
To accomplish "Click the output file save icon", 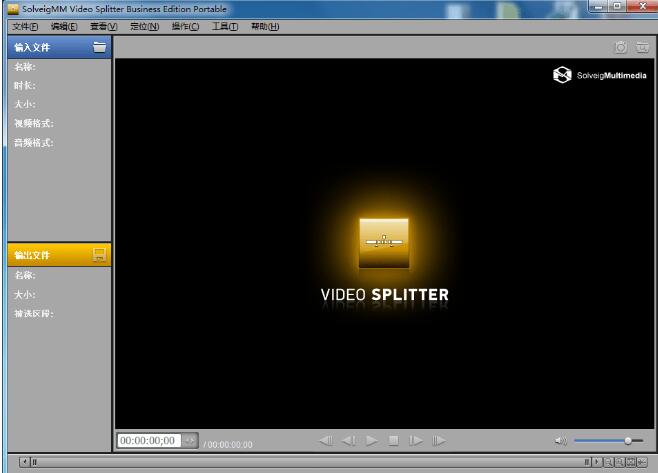I will (x=99, y=255).
